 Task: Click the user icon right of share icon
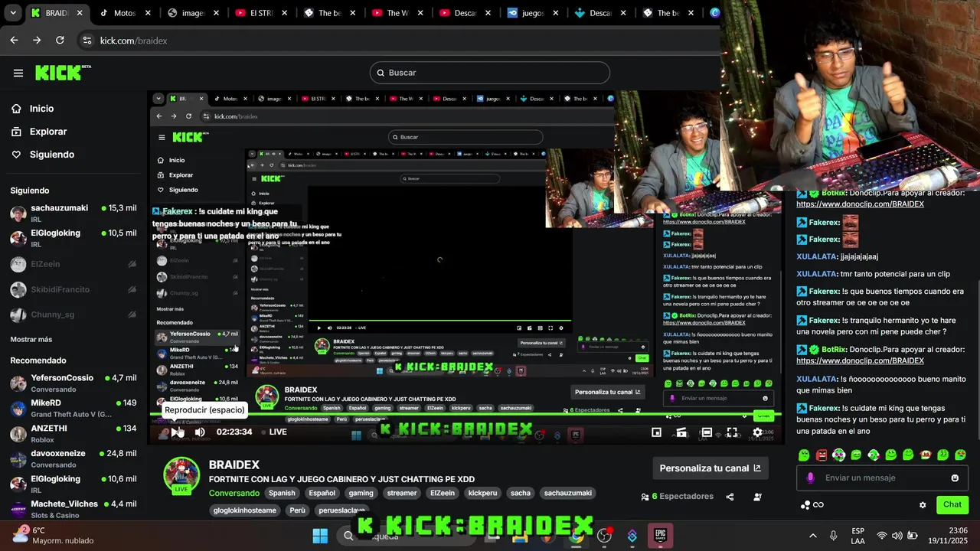(757, 497)
